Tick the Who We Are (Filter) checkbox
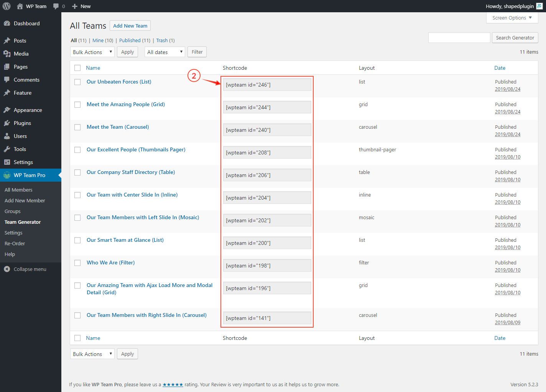The image size is (546, 392). (x=77, y=263)
